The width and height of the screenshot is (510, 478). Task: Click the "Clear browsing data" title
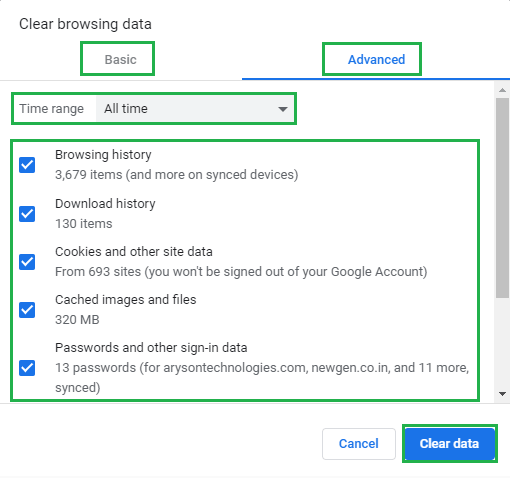pos(85,24)
